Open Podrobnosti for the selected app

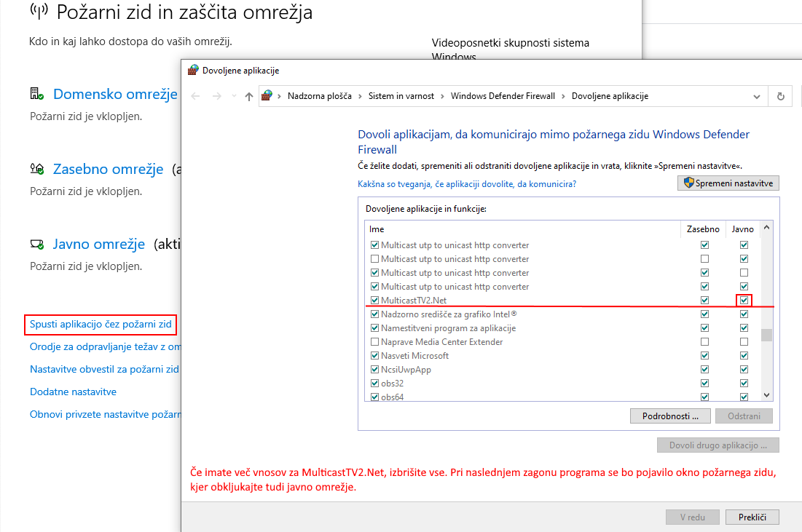(x=670, y=416)
